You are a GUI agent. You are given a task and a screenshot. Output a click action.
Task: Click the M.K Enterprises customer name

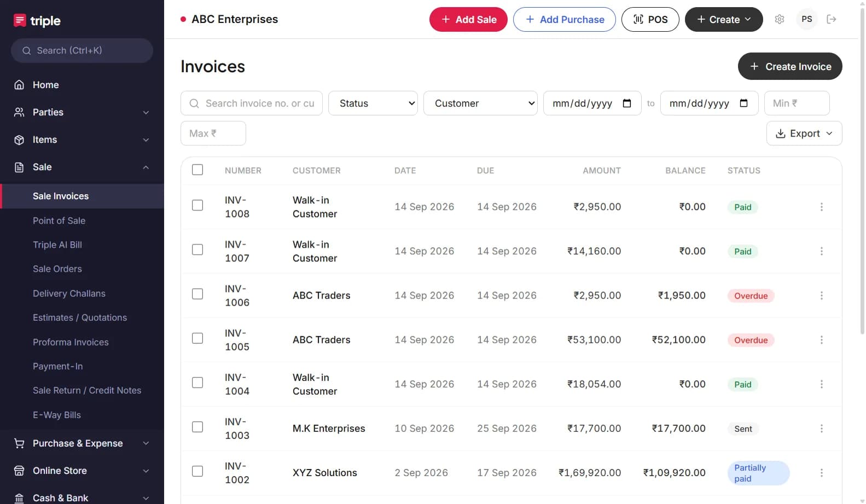point(329,429)
